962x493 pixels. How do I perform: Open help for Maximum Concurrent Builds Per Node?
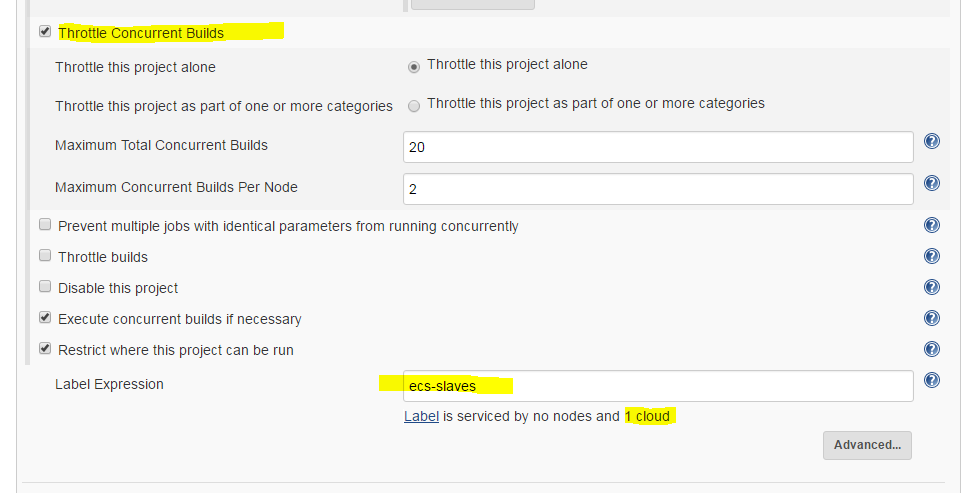pyautogui.click(x=932, y=183)
